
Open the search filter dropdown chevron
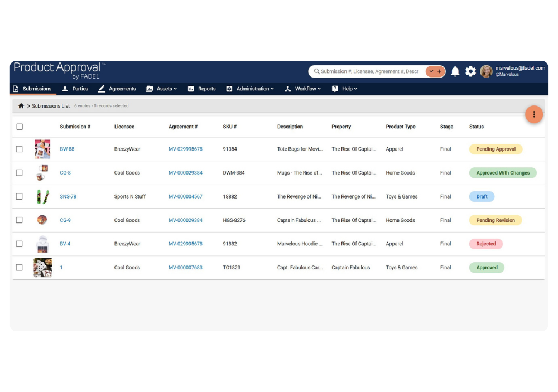(431, 71)
